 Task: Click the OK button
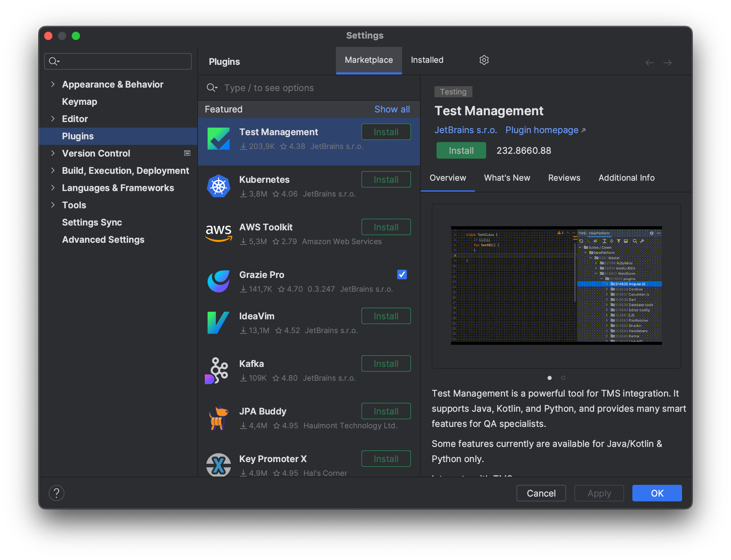657,493
